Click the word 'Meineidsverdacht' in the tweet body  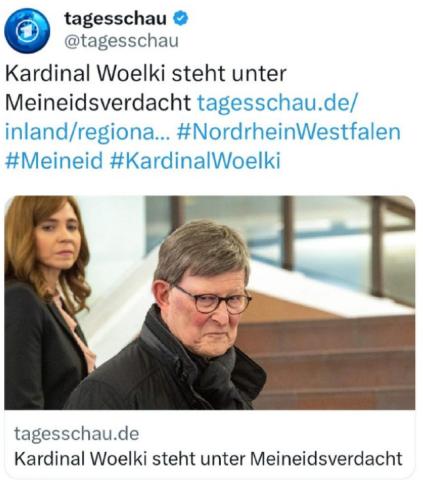[x=98, y=103]
